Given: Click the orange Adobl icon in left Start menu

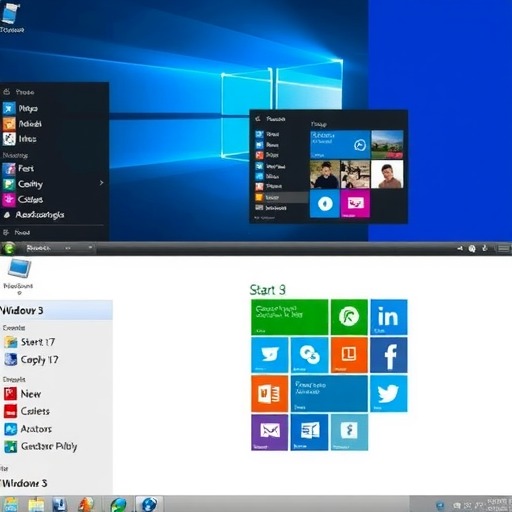Looking at the screenshot, I should tap(9, 124).
